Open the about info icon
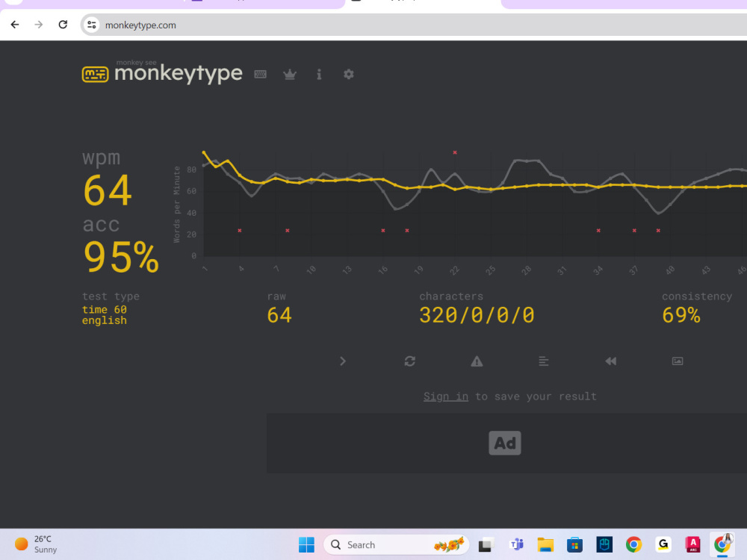 point(319,74)
